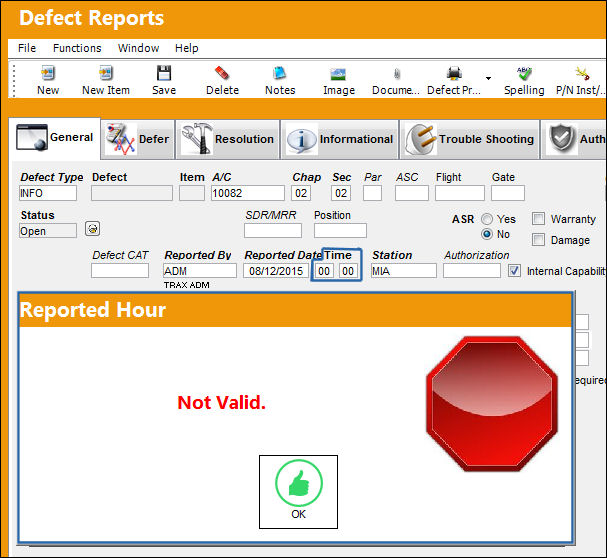Click the New toolbar icon
The height and width of the screenshot is (558, 607).
[48, 73]
